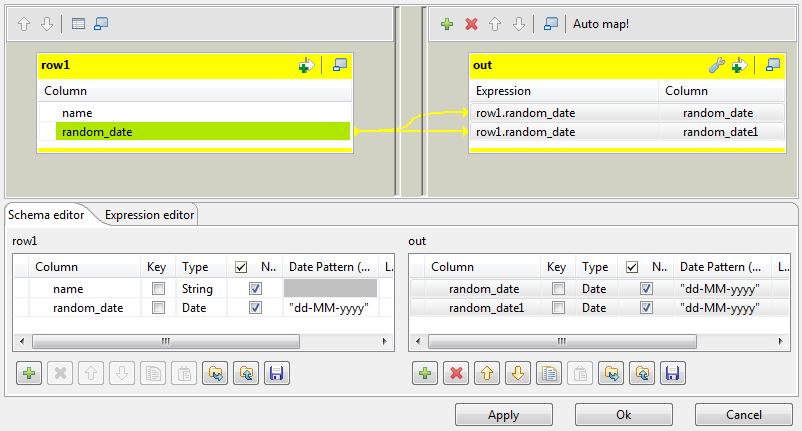Move out schema column down
Viewport: 802px width, 431px height.
[x=518, y=373]
